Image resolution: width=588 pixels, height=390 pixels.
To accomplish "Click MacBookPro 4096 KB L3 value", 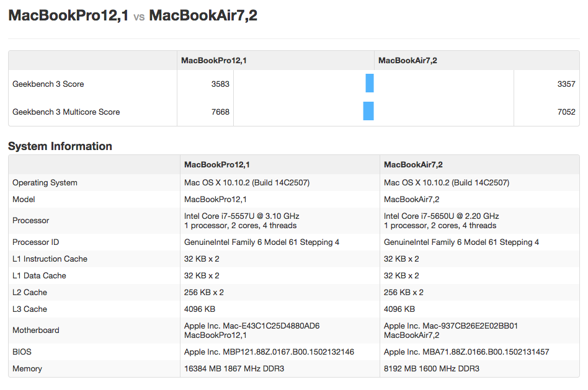I will click(x=200, y=309).
